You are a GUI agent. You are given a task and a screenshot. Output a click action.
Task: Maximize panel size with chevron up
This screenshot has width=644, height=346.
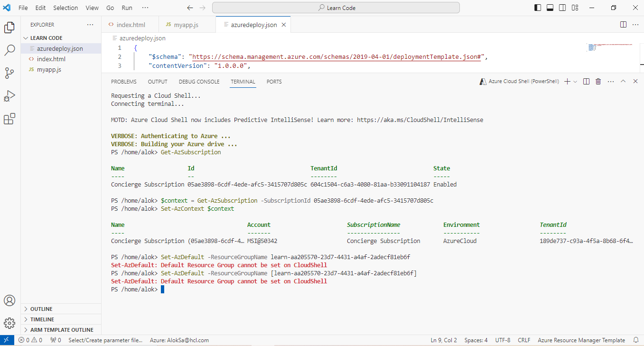[624, 82]
